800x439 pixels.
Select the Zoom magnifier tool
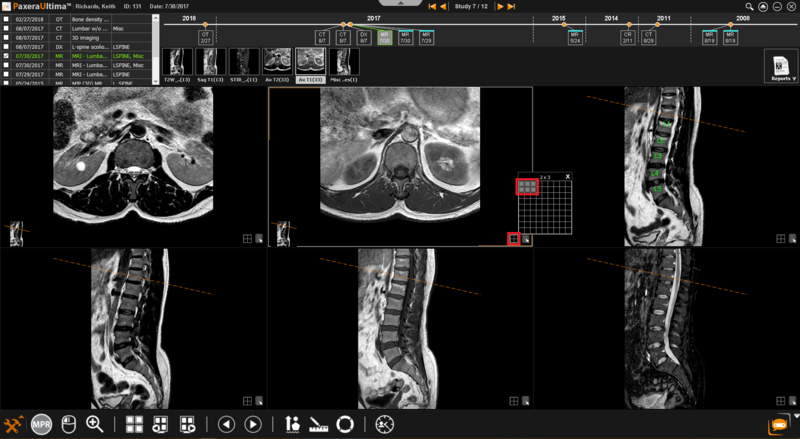[95, 424]
